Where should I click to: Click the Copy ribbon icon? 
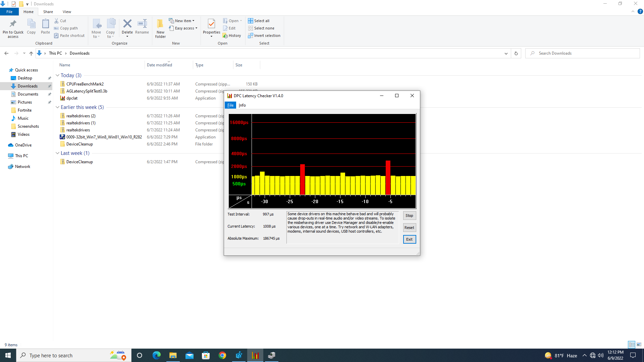(31, 24)
